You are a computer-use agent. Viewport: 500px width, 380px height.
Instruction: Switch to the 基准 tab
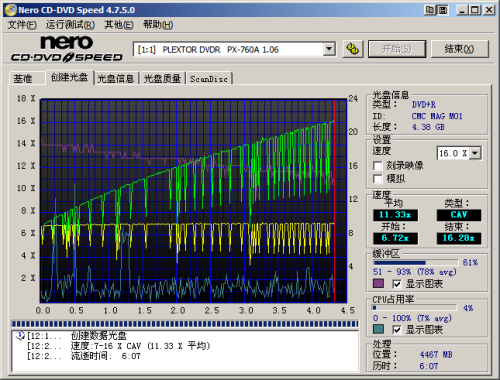point(27,79)
